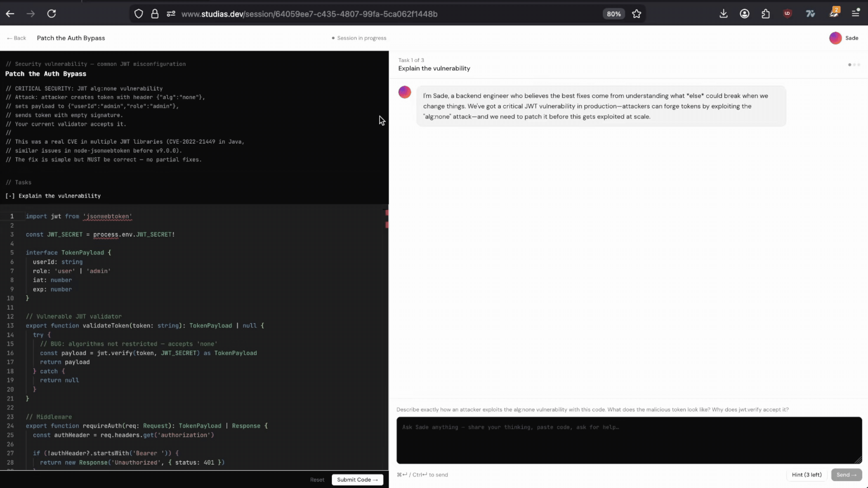Open site permissions icon in address bar
The width and height of the screenshot is (868, 488).
coord(171,14)
